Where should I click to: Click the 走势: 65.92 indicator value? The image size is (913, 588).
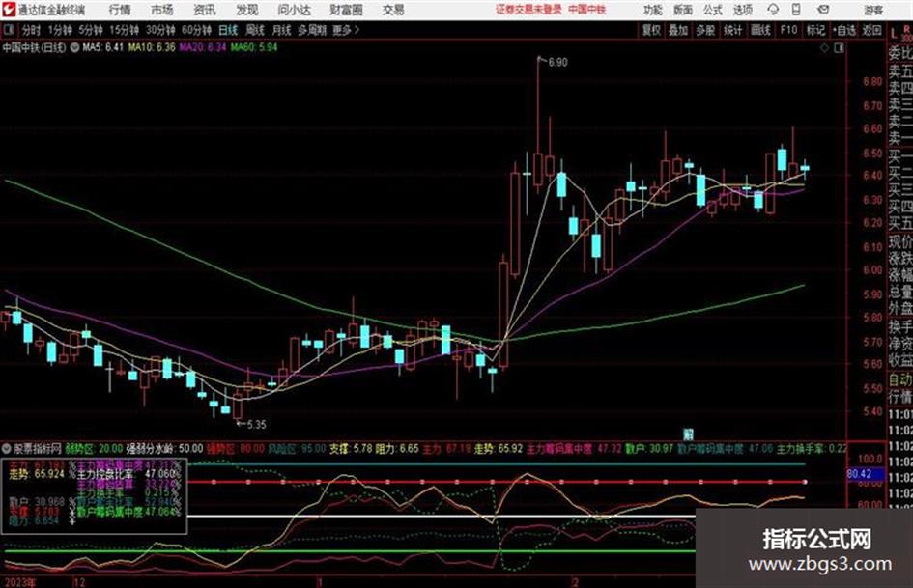coord(498,449)
